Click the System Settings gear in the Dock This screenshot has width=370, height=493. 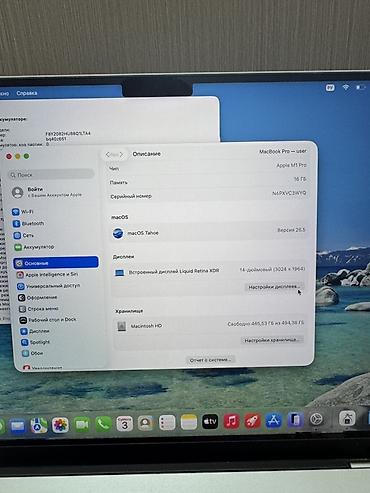(x=316, y=419)
